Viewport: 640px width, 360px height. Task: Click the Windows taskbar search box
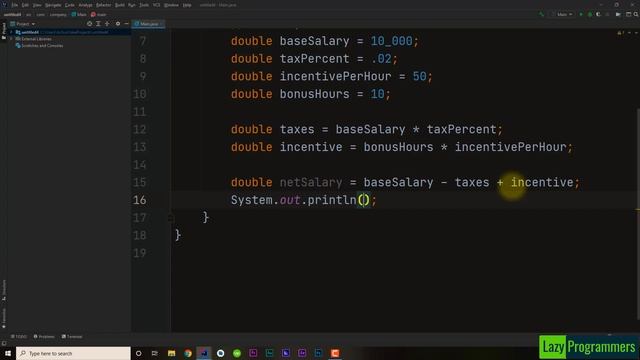(x=73, y=353)
